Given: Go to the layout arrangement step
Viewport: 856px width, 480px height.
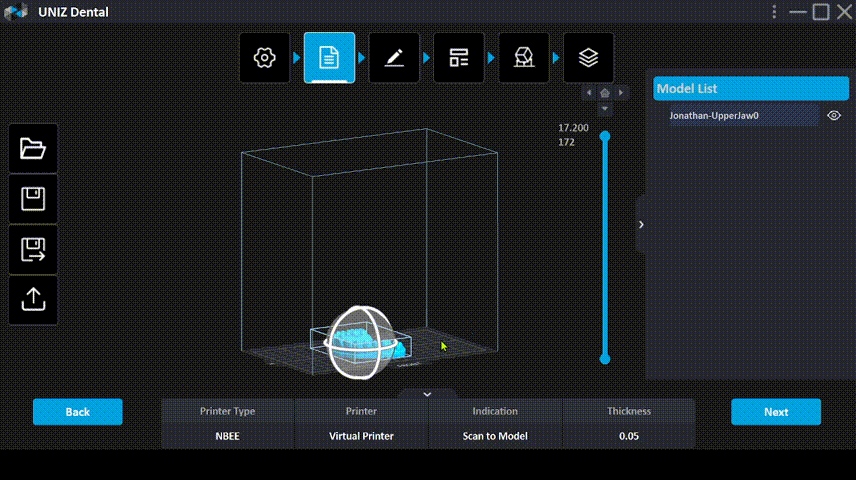Looking at the screenshot, I should click(x=459, y=58).
